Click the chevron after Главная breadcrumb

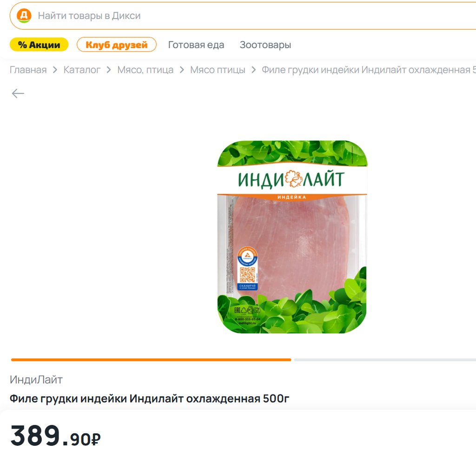point(55,70)
